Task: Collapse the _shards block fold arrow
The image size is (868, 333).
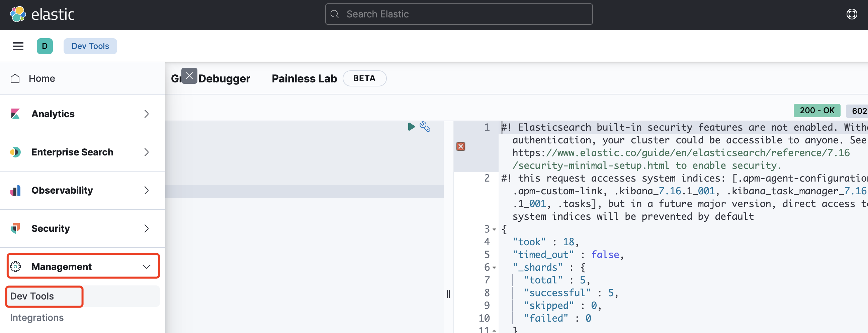Action: (494, 268)
